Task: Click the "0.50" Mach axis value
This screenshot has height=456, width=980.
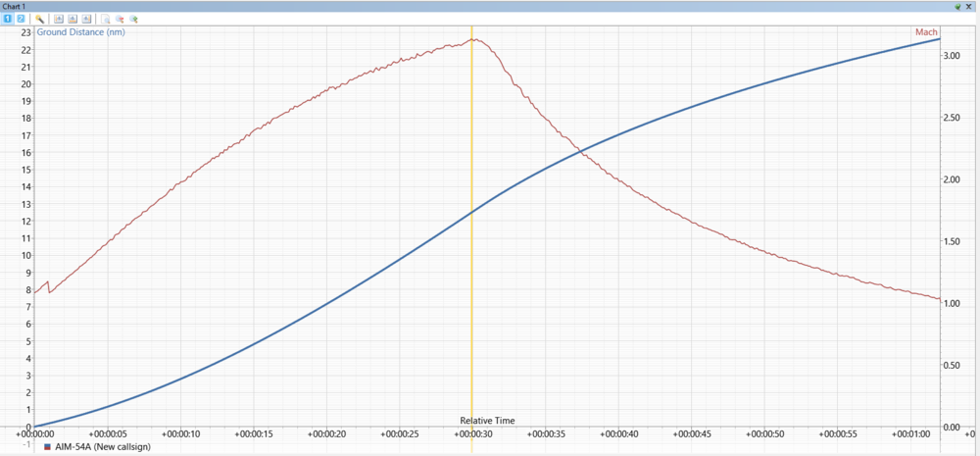Action: coord(952,366)
